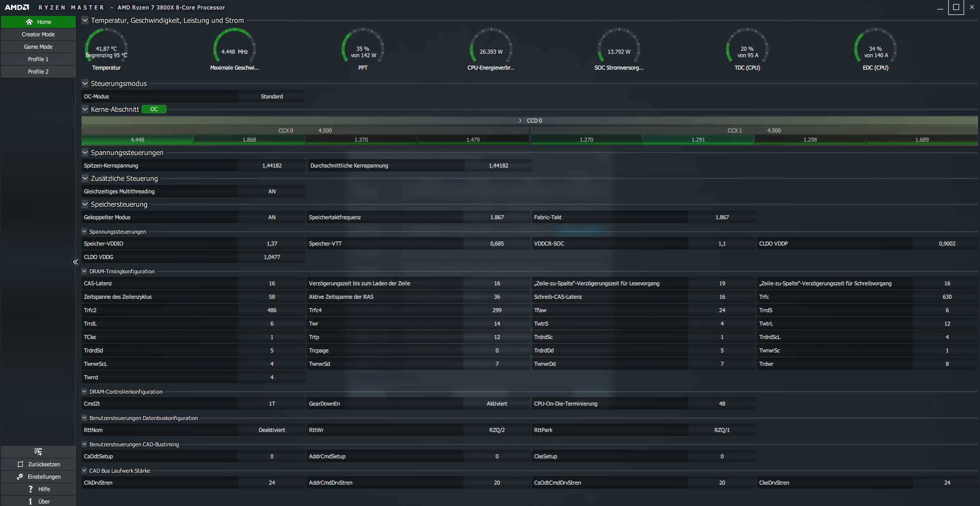This screenshot has width=980, height=506.
Task: Collapse Benutzersteuerungen Datenbuskonfiguration section
Action: (85, 418)
